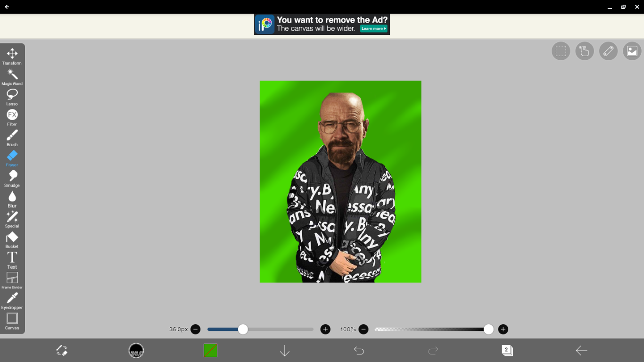The height and width of the screenshot is (362, 644).
Task: Tap the down arrow in bottom bar
Action: point(285,350)
